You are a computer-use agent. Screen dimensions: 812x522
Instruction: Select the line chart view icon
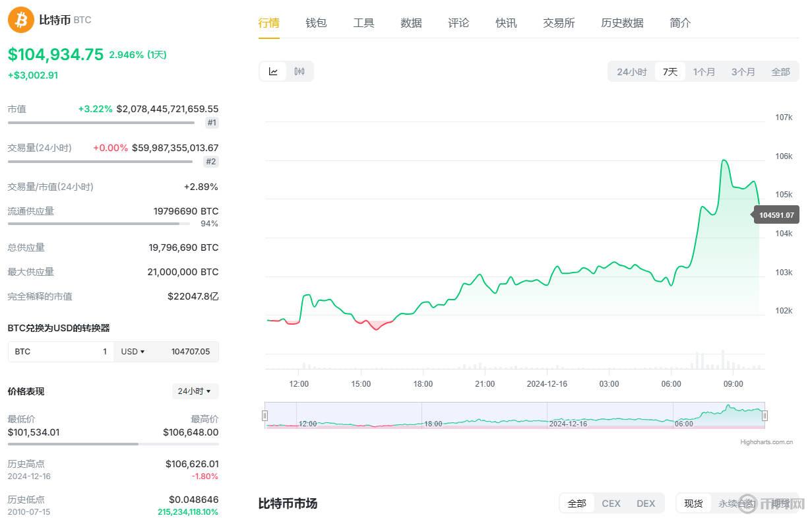pyautogui.click(x=273, y=71)
